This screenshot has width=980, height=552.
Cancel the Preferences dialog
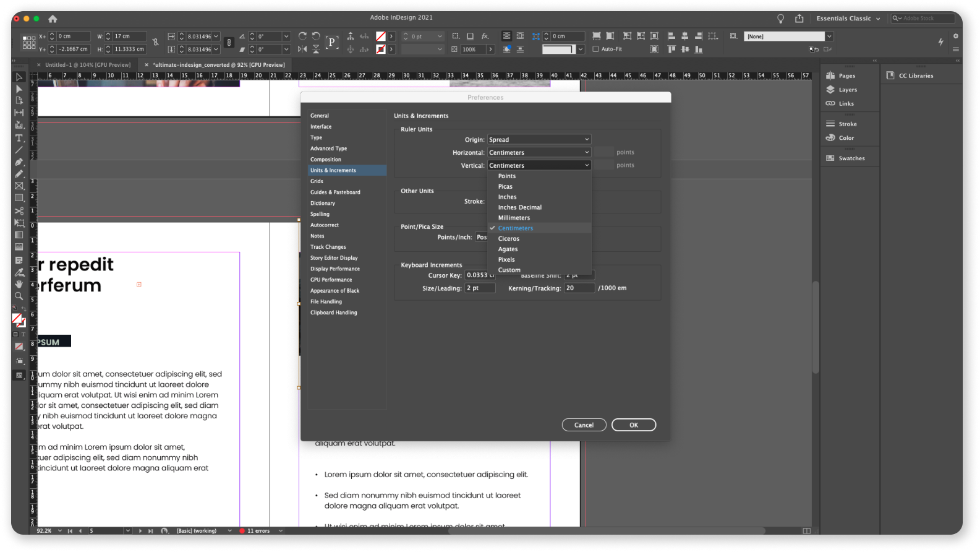[584, 425]
